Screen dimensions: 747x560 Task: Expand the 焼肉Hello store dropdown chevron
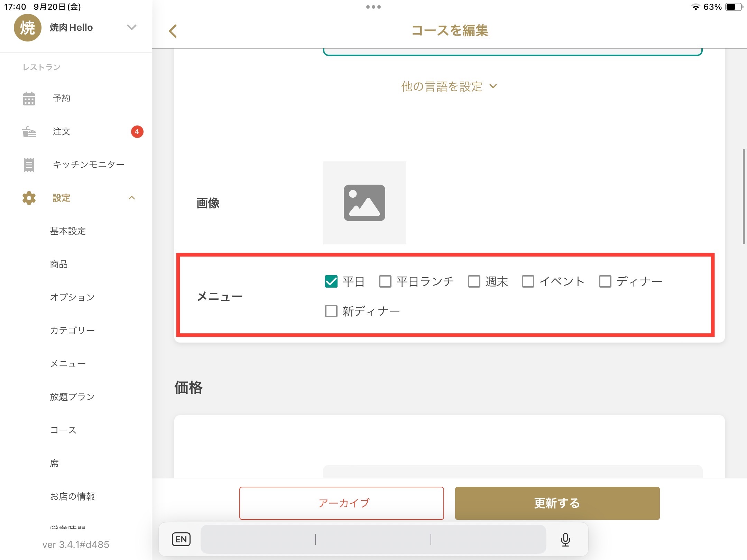132,27
